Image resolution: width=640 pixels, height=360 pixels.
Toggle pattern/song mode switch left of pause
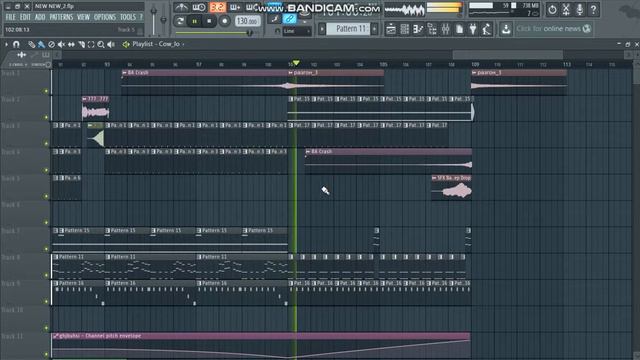(x=180, y=21)
